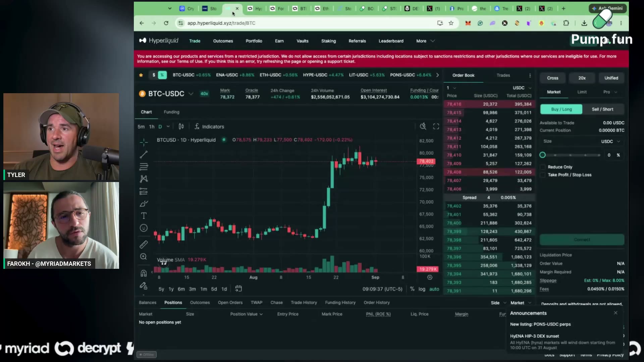Select the text annotation tool

click(144, 216)
